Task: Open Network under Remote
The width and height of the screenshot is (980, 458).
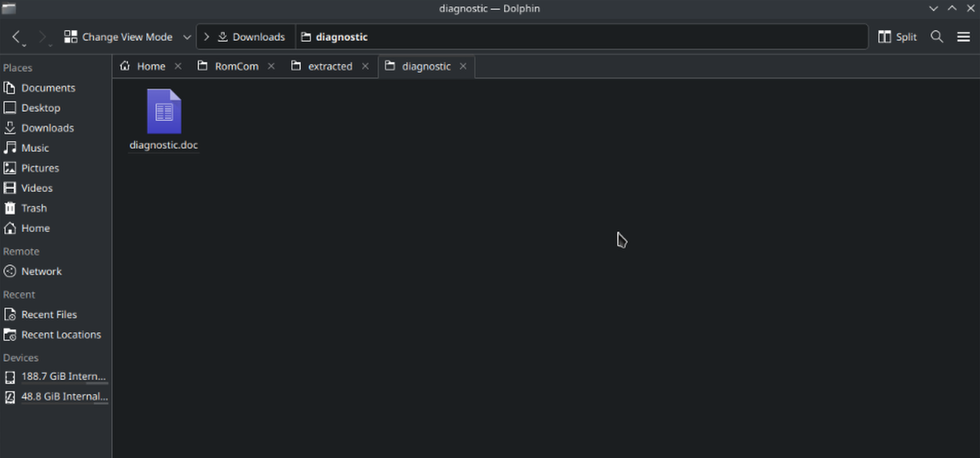Action: 41,271
